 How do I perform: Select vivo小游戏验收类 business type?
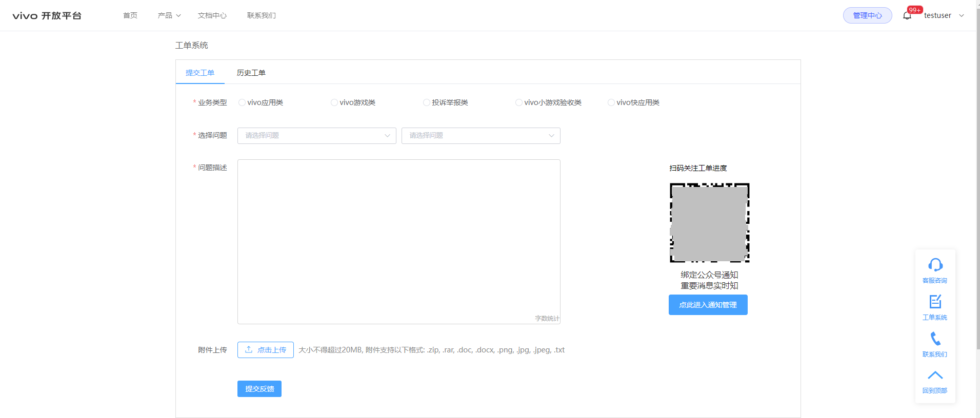519,102
